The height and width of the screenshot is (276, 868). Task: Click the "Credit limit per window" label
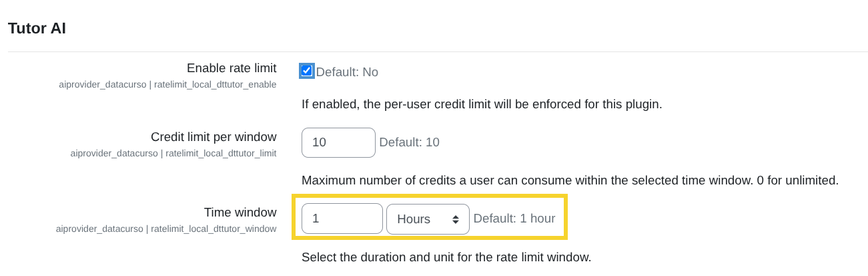click(213, 137)
